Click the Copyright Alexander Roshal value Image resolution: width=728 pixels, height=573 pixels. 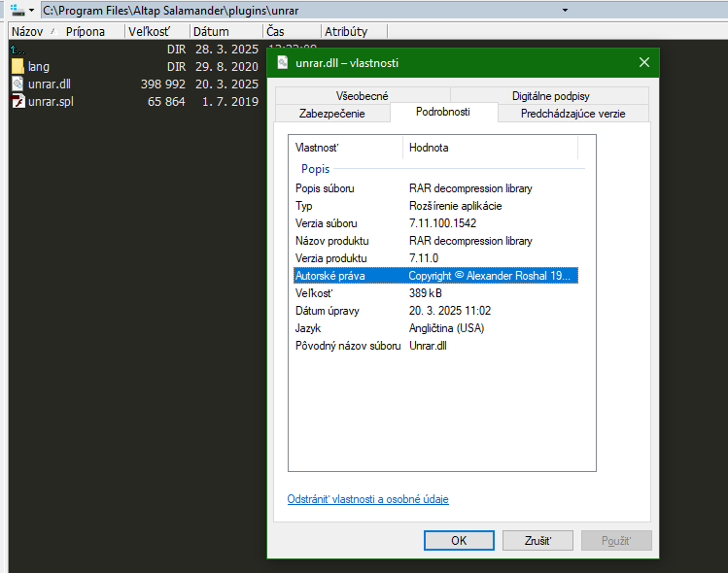[x=489, y=276]
